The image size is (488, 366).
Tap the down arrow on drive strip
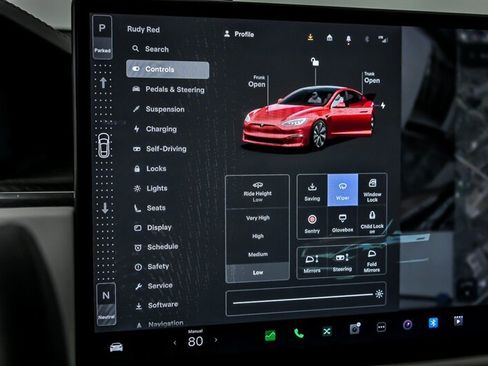pyautogui.click(x=105, y=208)
